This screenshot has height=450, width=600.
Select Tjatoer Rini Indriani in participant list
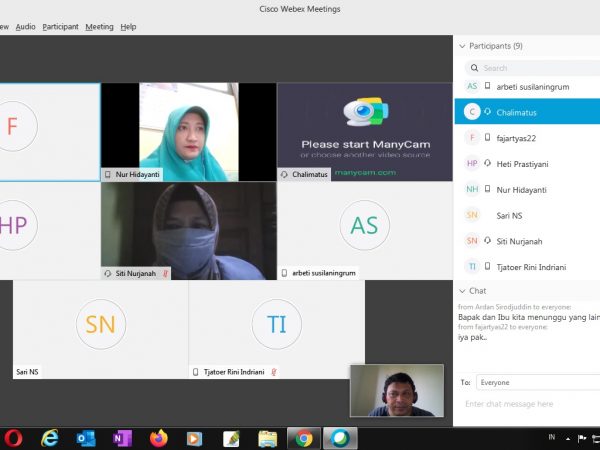tap(527, 267)
